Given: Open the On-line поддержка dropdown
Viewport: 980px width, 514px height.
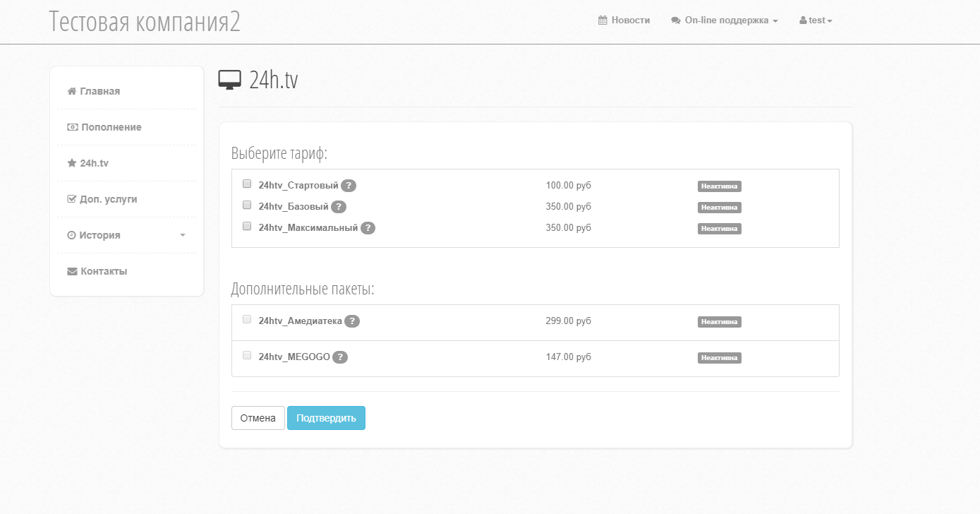Looking at the screenshot, I should (725, 20).
